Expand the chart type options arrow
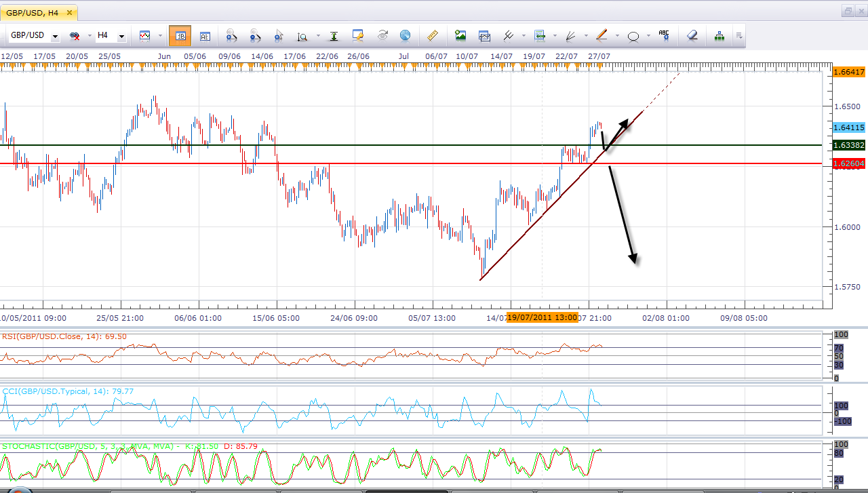The image size is (868, 493). click(160, 36)
